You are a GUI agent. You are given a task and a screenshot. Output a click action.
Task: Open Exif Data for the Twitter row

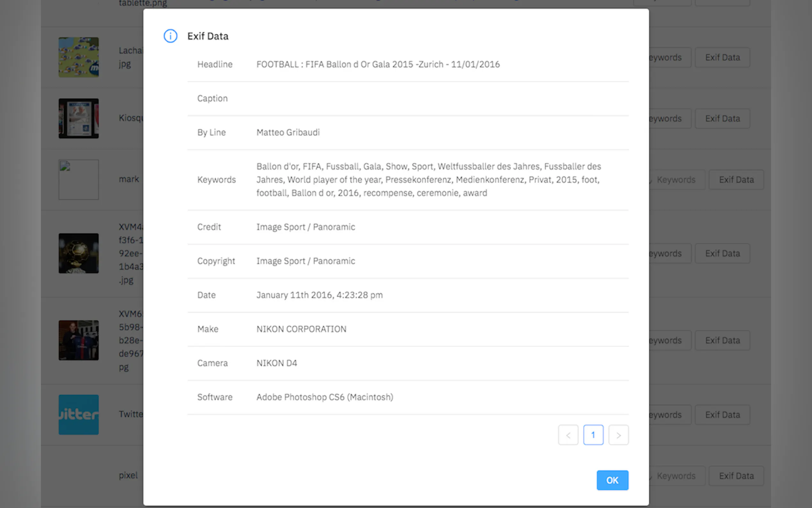[x=722, y=415]
